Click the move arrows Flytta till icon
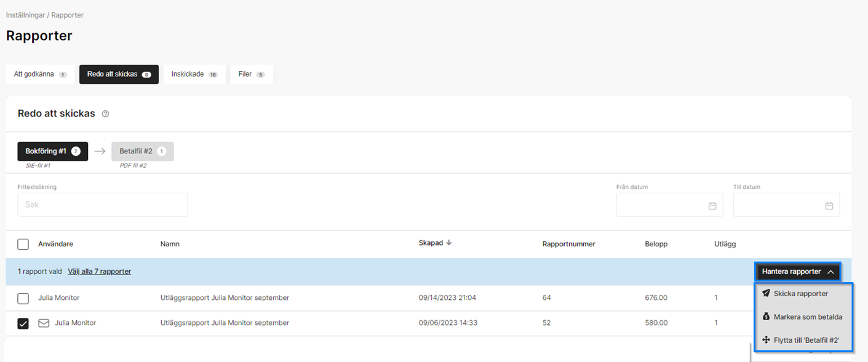Screen dimensions: 868x362 [x=766, y=340]
